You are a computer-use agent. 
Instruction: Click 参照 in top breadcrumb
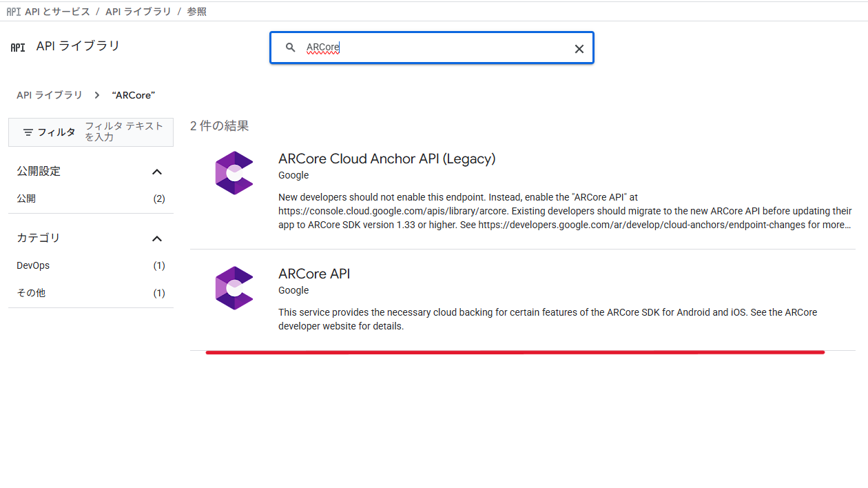tap(196, 12)
